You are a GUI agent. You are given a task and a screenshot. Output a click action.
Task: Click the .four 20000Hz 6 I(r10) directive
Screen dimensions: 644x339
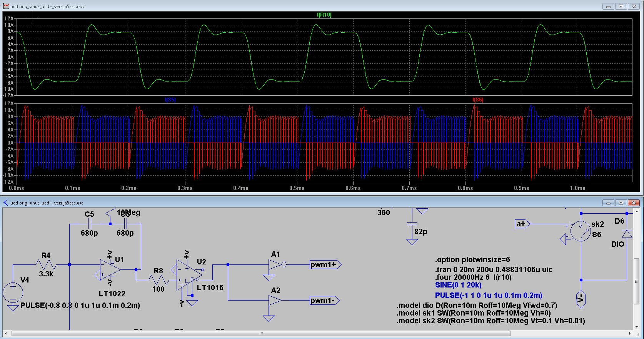click(473, 277)
